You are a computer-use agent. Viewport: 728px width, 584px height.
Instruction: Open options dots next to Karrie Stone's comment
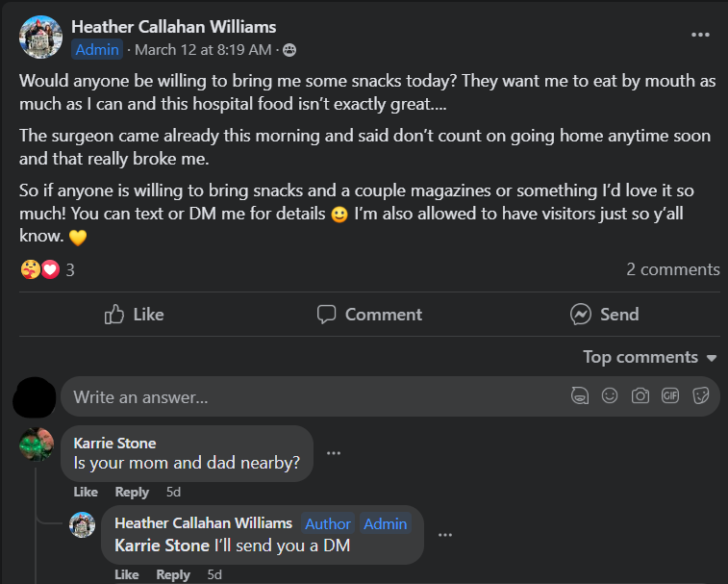coord(334,453)
